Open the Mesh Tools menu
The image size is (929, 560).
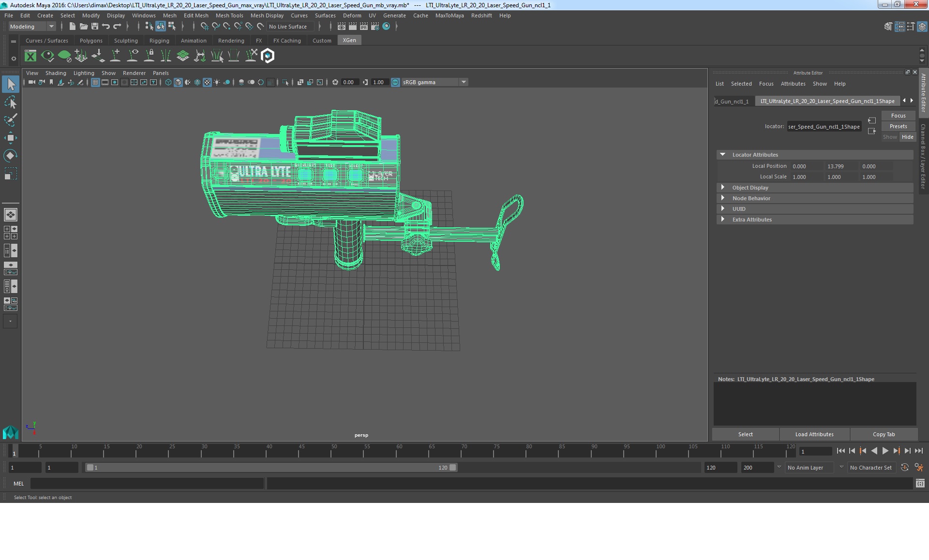click(229, 15)
